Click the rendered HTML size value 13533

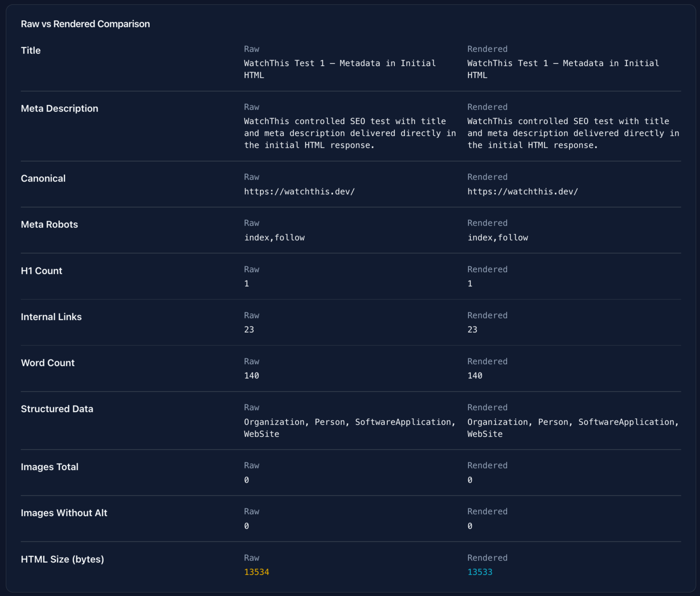pyautogui.click(x=480, y=572)
